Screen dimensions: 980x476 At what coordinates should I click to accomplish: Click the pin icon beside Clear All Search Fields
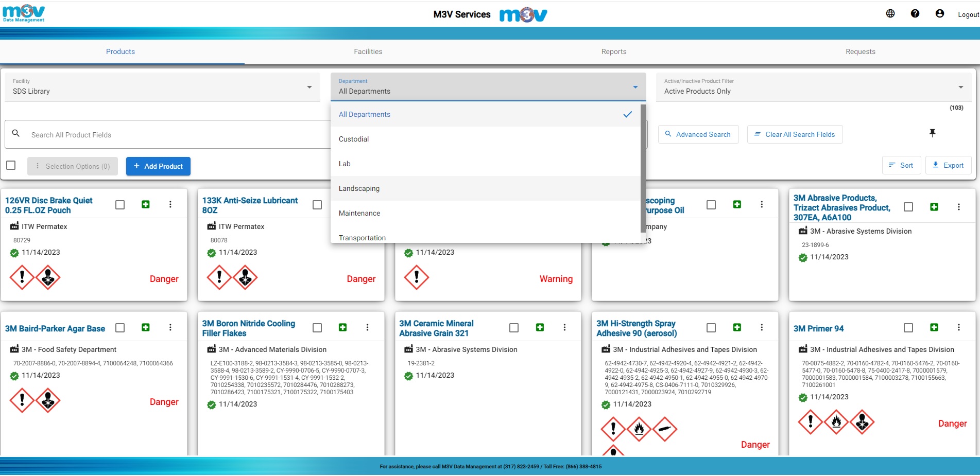click(x=932, y=133)
